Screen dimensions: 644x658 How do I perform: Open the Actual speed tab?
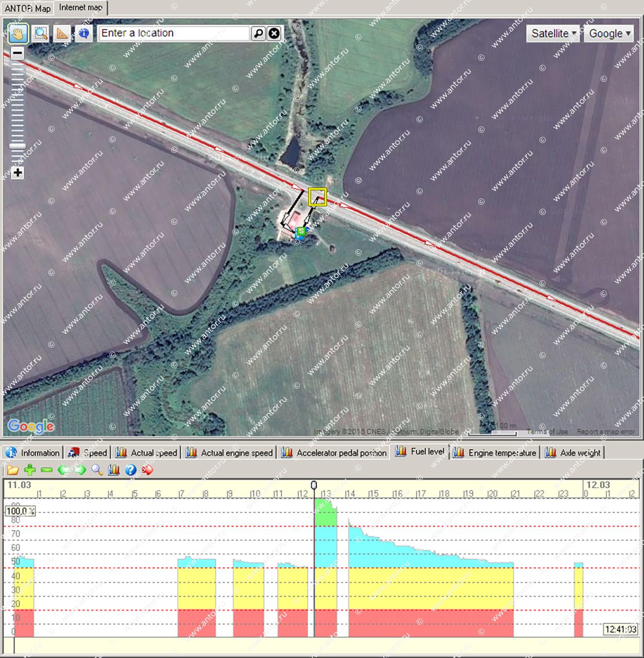(147, 453)
